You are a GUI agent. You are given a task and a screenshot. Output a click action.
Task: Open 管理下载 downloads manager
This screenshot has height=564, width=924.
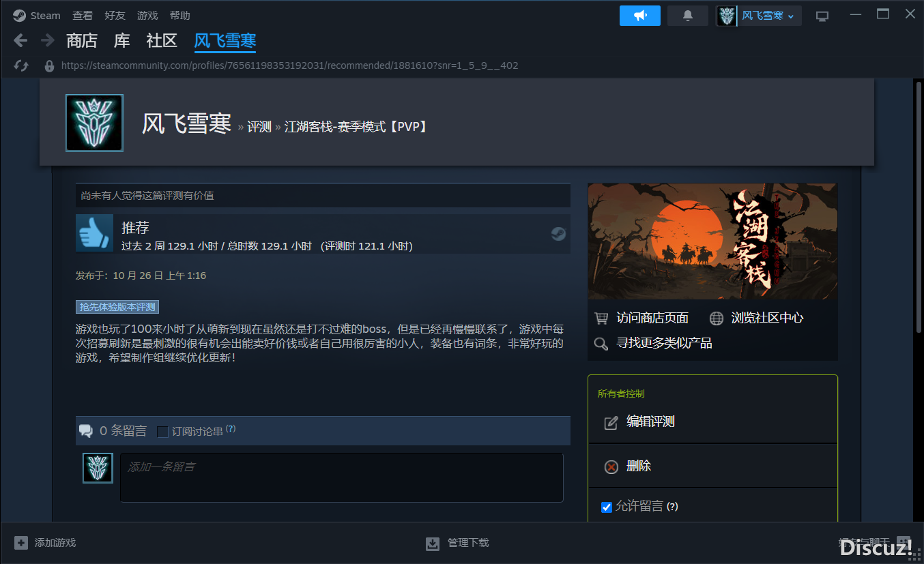coord(468,543)
